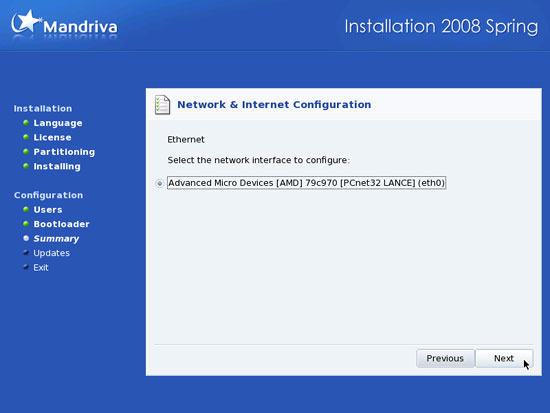This screenshot has height=413, width=550.
Task: Click the green bullet next to License
Action: pos(26,137)
